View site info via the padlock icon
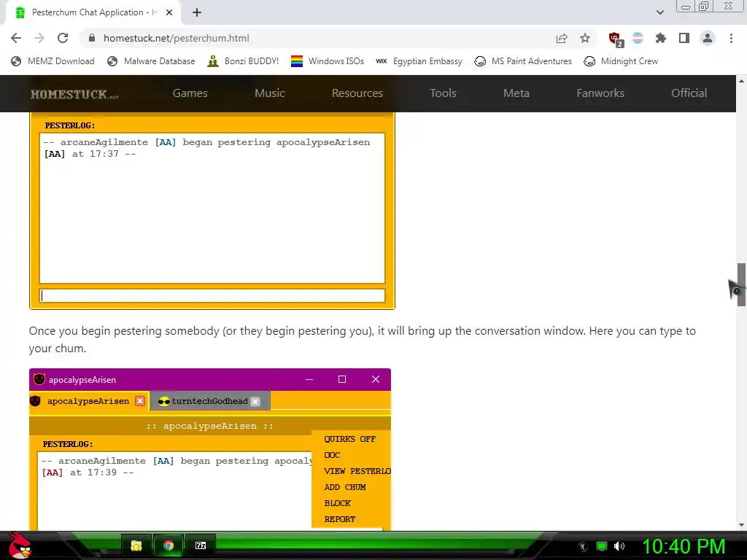The width and height of the screenshot is (747, 560). (x=93, y=38)
